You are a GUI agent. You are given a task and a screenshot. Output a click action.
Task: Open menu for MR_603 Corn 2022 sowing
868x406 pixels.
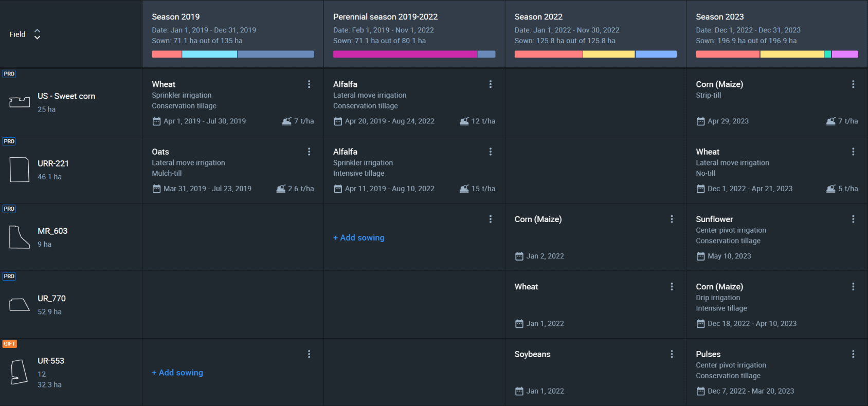tap(672, 219)
